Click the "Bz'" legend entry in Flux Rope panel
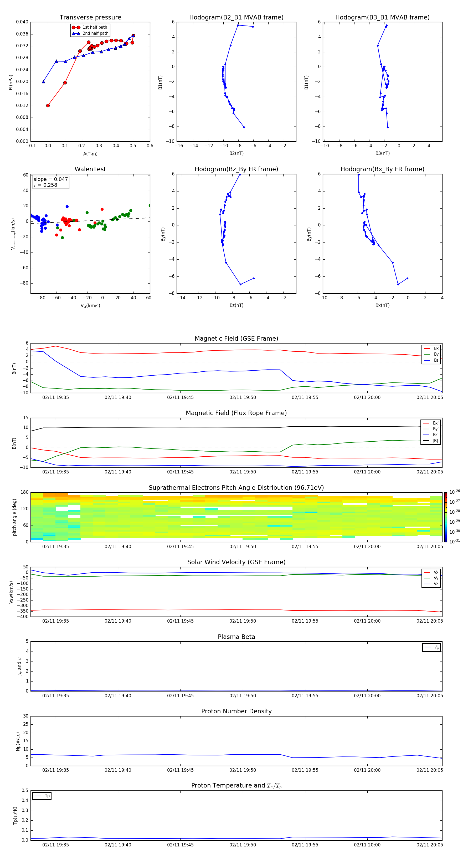 coord(431,435)
